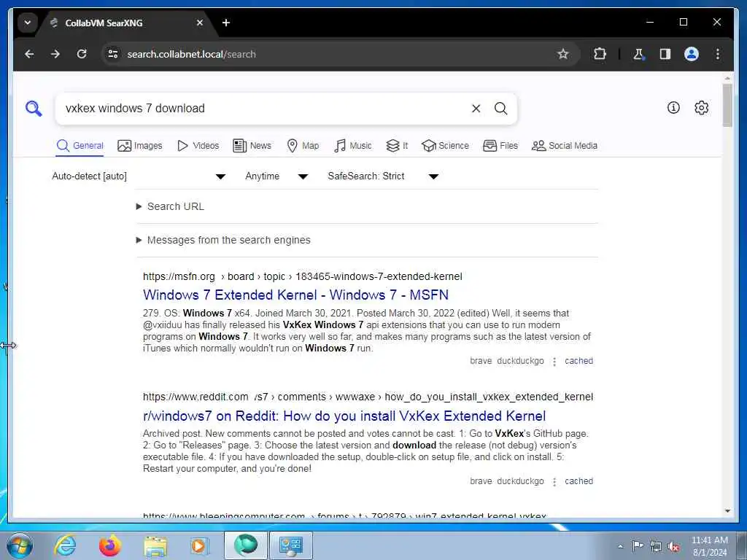Open site information icon in address bar

coord(113,54)
